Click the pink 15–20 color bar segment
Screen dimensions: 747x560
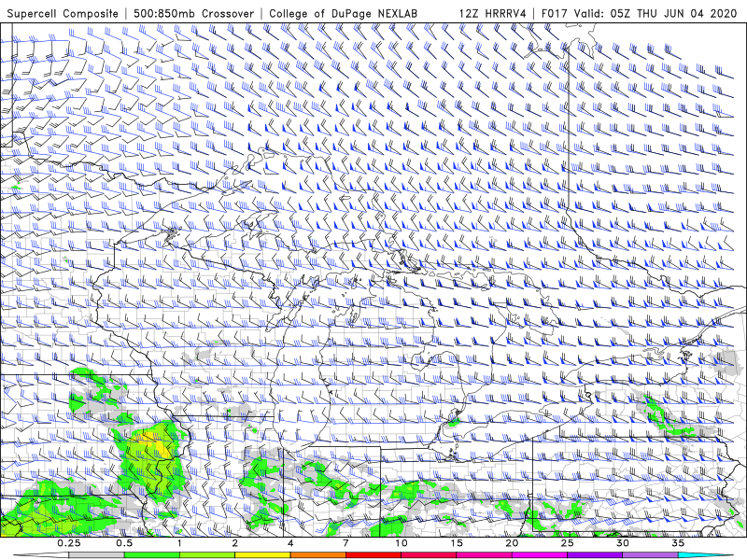[x=484, y=555]
